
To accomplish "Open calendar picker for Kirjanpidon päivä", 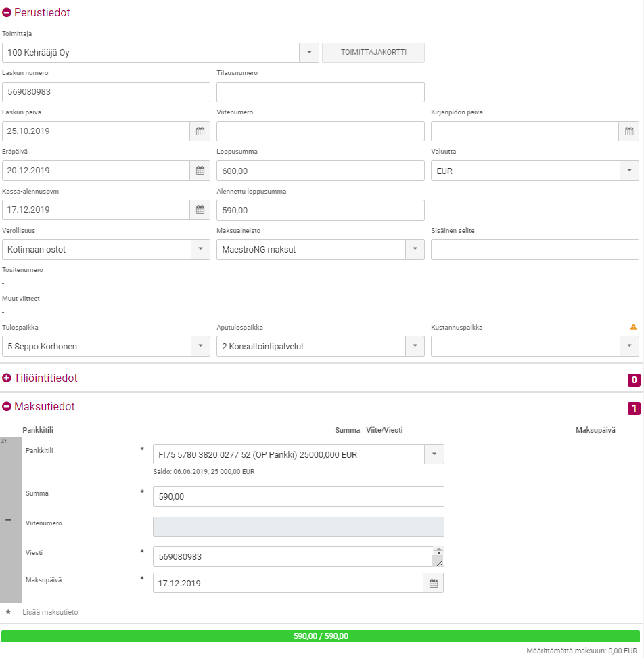I will pyautogui.click(x=628, y=131).
